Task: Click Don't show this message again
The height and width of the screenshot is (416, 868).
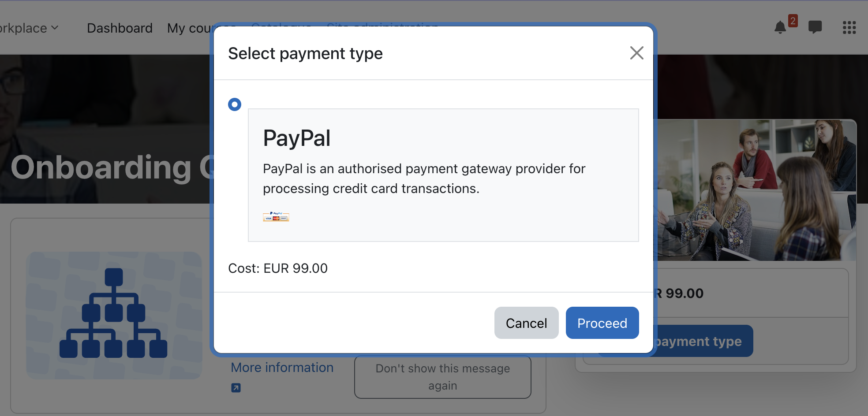Action: click(x=442, y=377)
